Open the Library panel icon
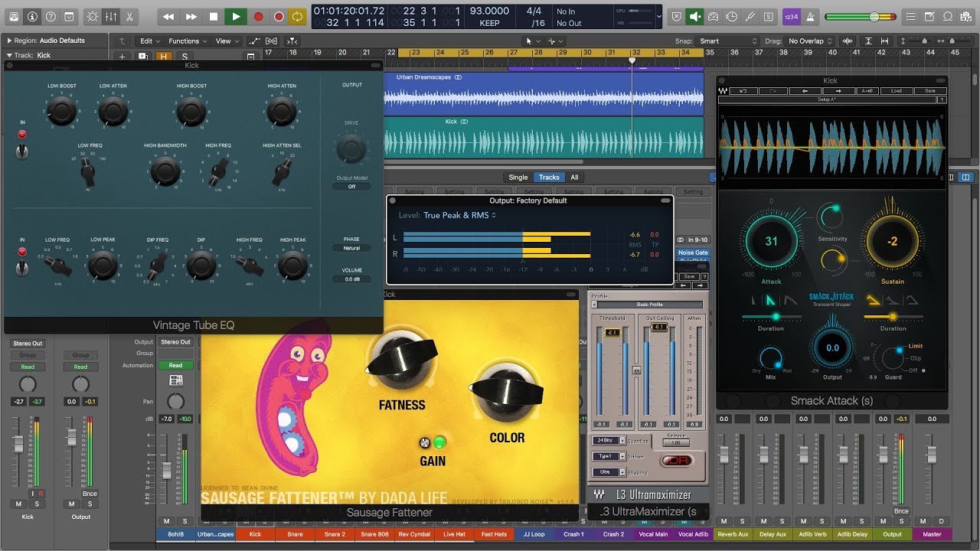 coord(14,16)
